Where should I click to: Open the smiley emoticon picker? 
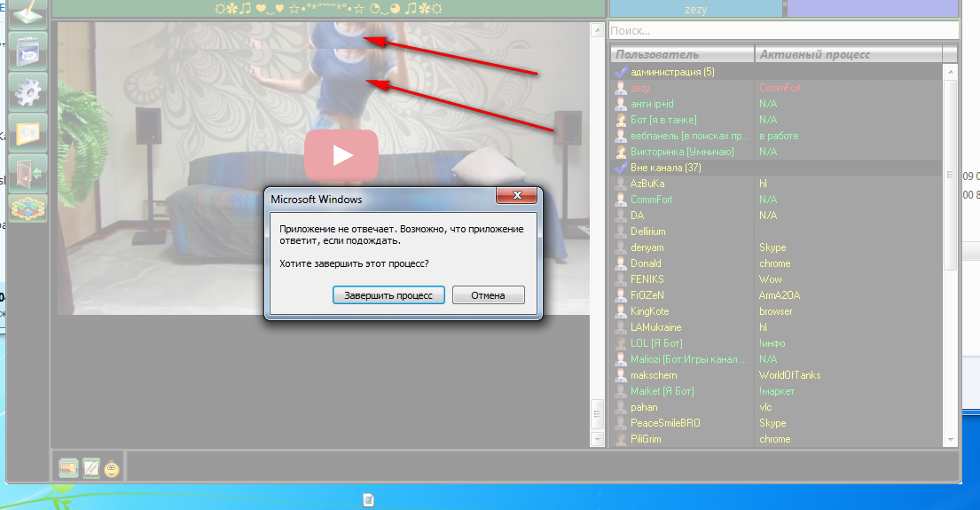(113, 467)
